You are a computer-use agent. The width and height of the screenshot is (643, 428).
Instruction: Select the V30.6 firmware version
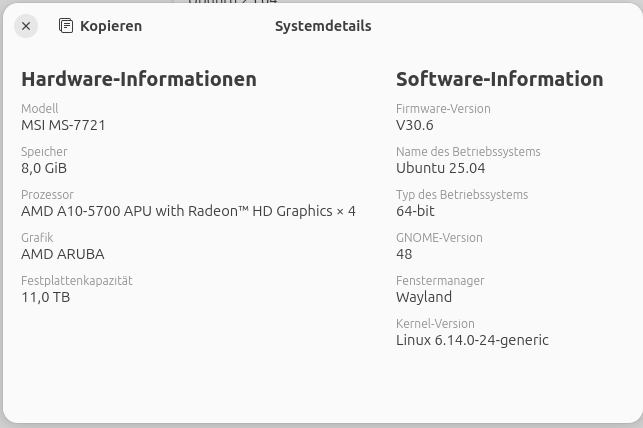[x=415, y=125]
